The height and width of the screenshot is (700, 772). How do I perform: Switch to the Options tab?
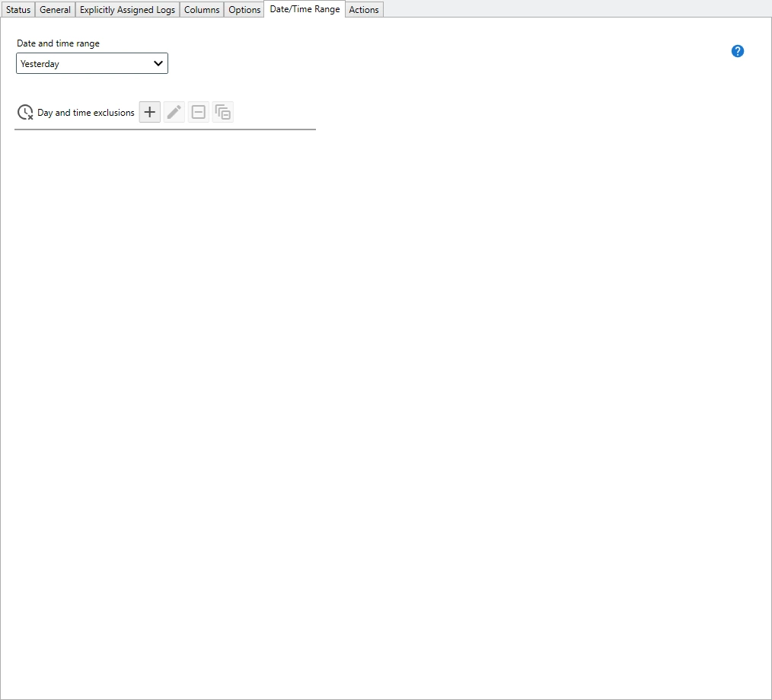pyautogui.click(x=244, y=10)
